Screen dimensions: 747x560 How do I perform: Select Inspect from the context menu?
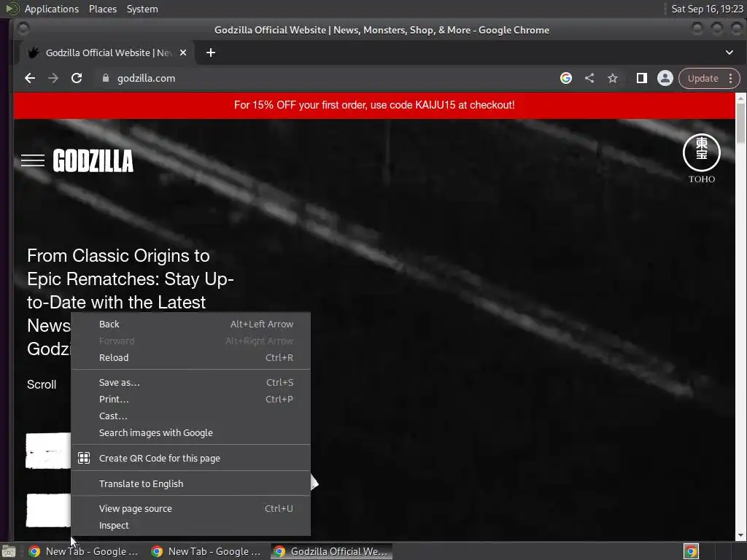pos(190,525)
